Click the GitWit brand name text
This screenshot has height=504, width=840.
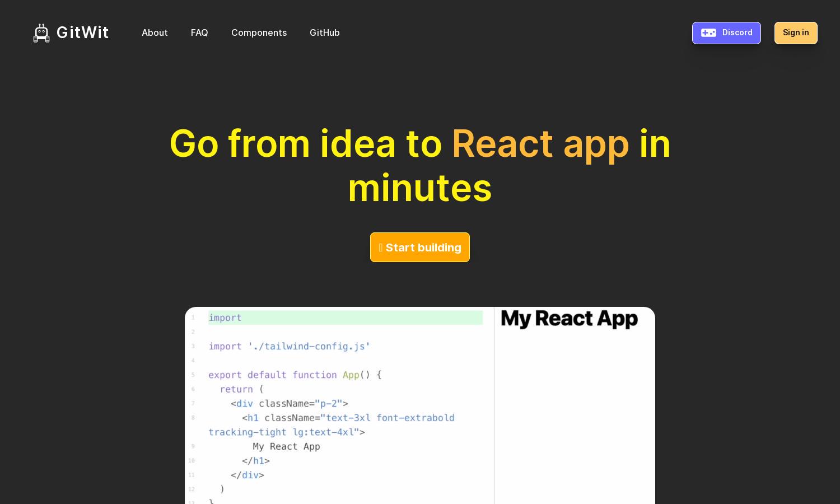83,32
